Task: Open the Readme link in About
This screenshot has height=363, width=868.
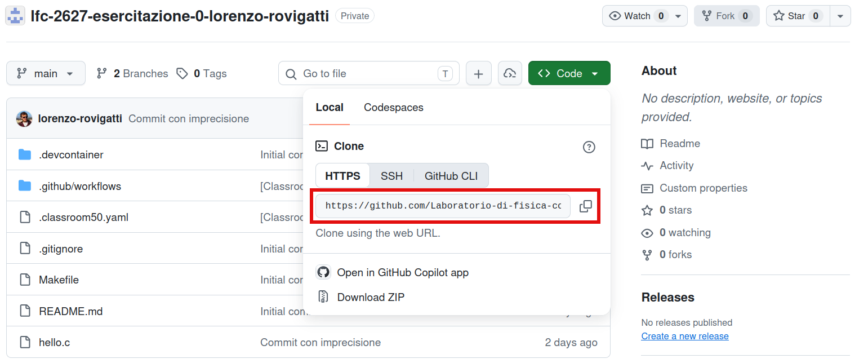Action: coord(680,144)
